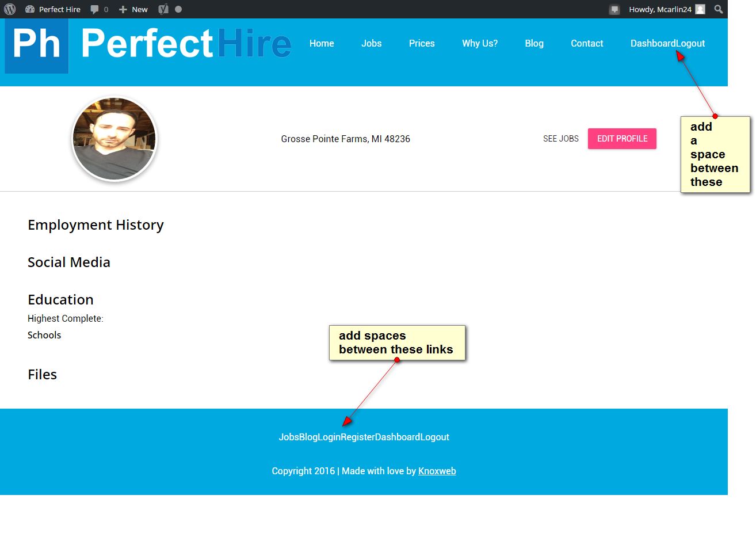The image size is (756, 556).
Task: Click Logout in the header navigation
Action: coord(690,43)
